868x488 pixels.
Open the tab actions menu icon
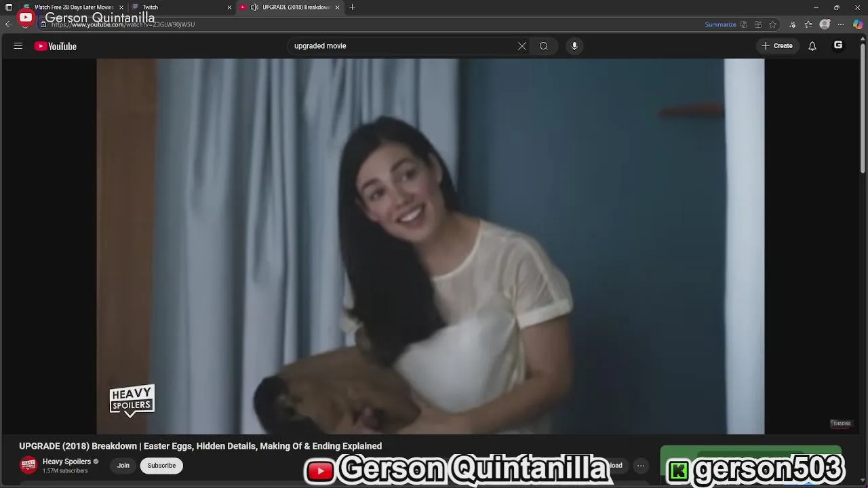click(x=9, y=7)
